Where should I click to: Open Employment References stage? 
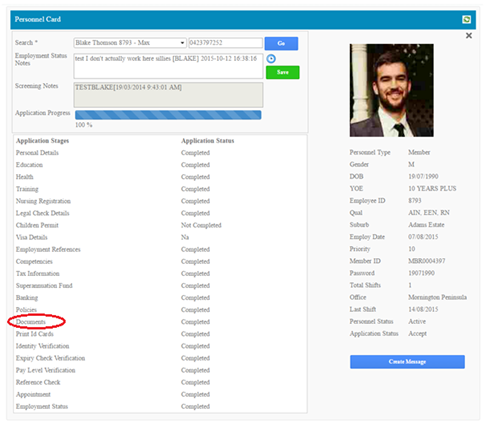click(x=48, y=249)
